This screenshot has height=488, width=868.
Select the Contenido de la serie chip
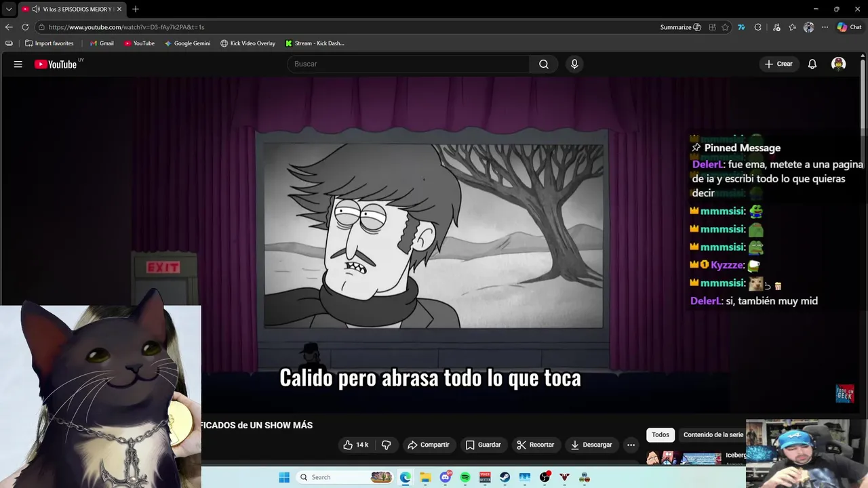pos(713,434)
